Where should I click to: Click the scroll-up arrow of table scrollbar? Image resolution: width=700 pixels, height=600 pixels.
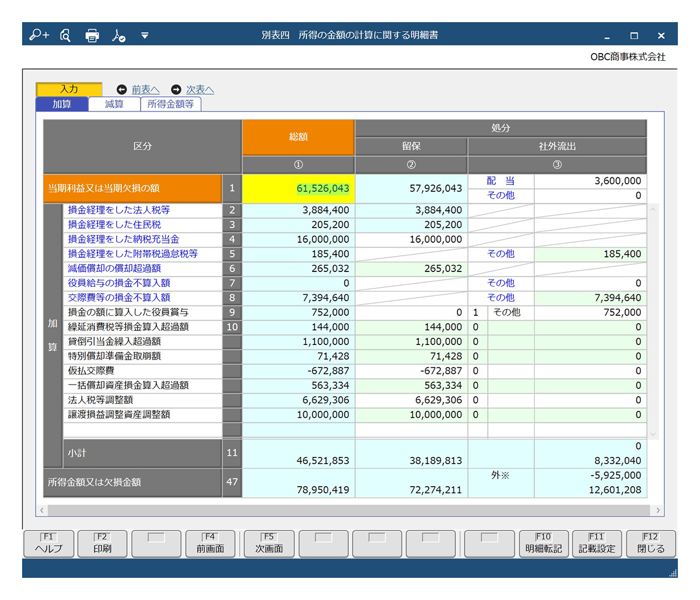[x=653, y=209]
